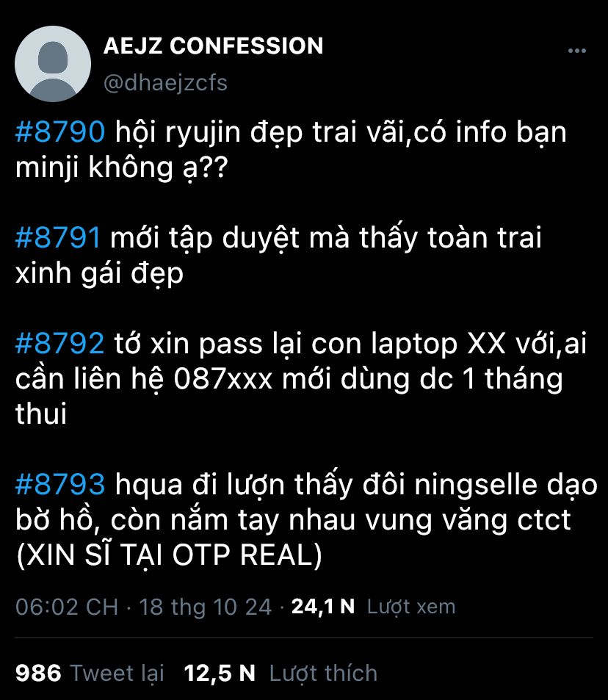Click the 087xxx contact number text
This screenshot has height=700, width=608.
pos(222,380)
